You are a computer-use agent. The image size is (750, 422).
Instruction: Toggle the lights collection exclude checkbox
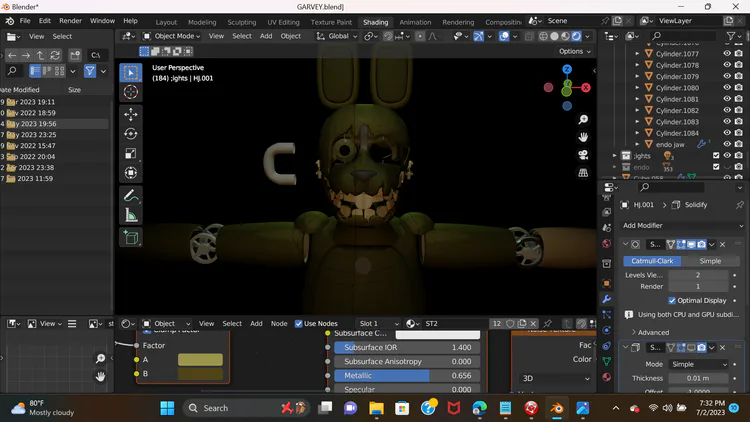coord(716,155)
